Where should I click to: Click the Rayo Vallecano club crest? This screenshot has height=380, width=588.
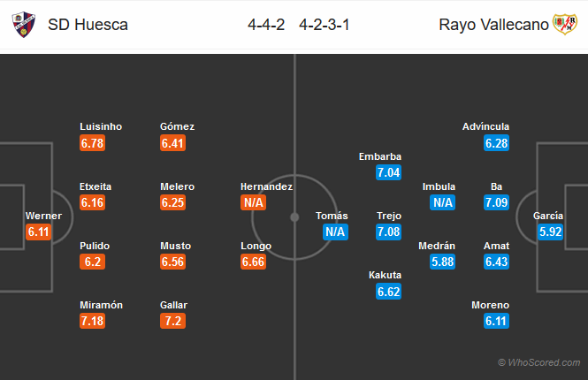[565, 25]
